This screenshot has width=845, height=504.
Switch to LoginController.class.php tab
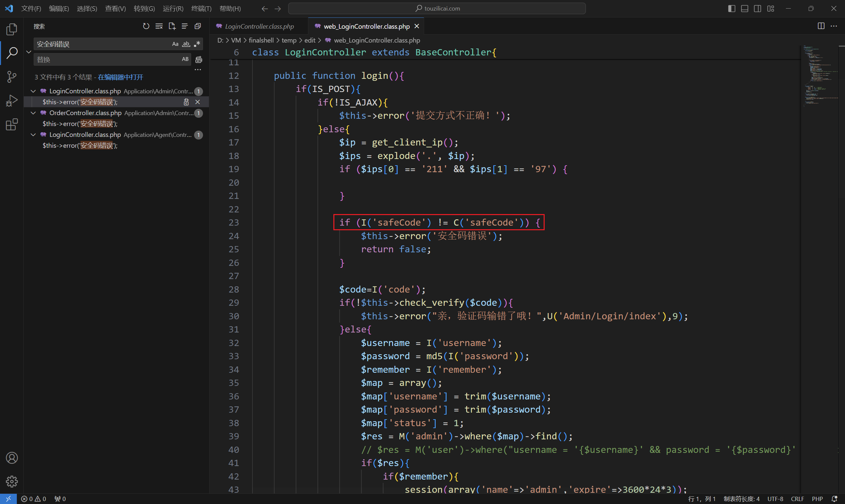click(259, 26)
